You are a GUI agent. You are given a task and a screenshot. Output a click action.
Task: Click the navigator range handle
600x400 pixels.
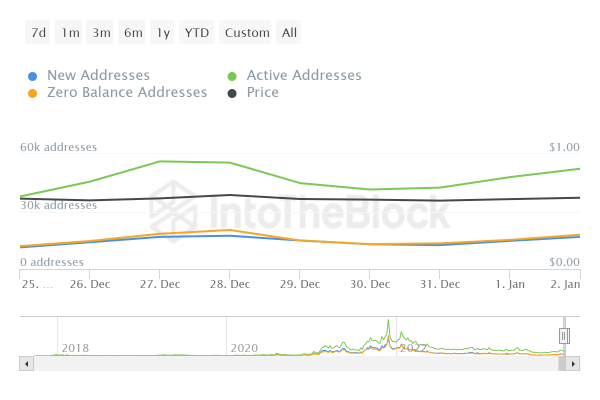click(x=564, y=336)
